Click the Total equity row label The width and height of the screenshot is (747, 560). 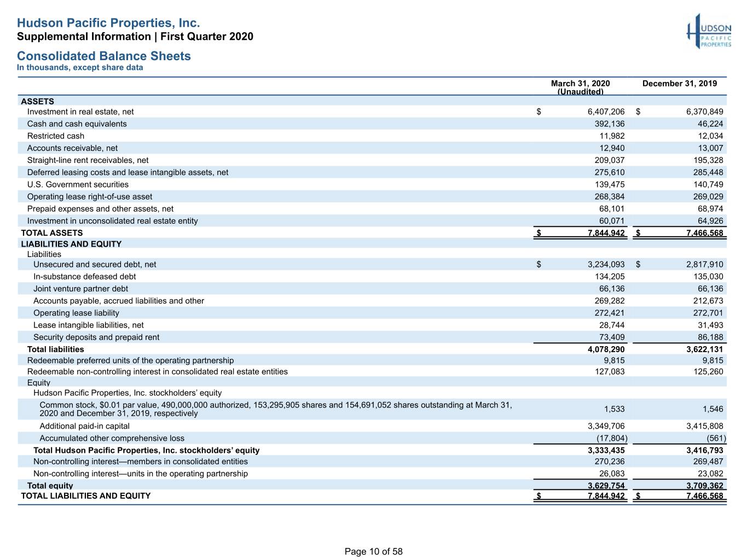tap(50, 486)
